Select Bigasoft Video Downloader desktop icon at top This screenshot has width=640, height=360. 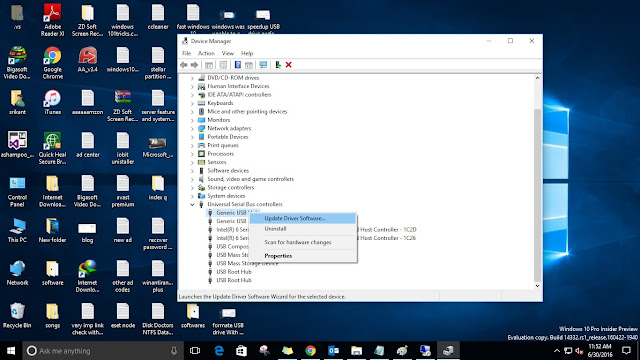(17, 63)
